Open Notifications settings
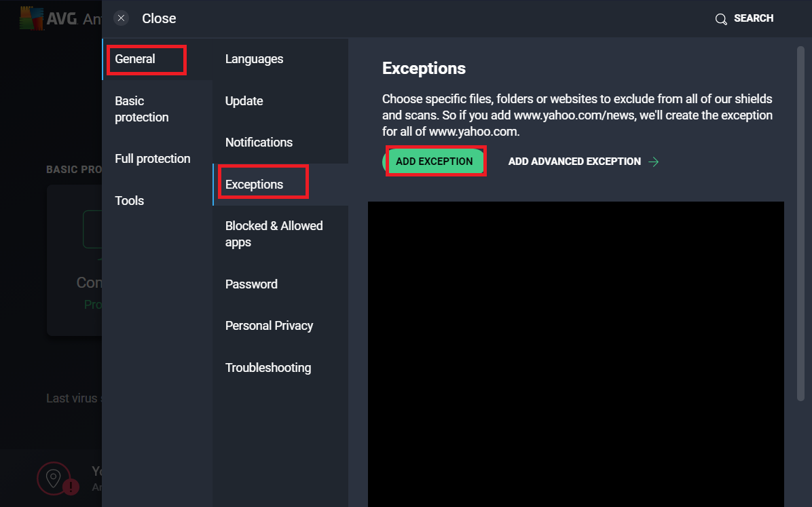This screenshot has height=507, width=812. (259, 143)
